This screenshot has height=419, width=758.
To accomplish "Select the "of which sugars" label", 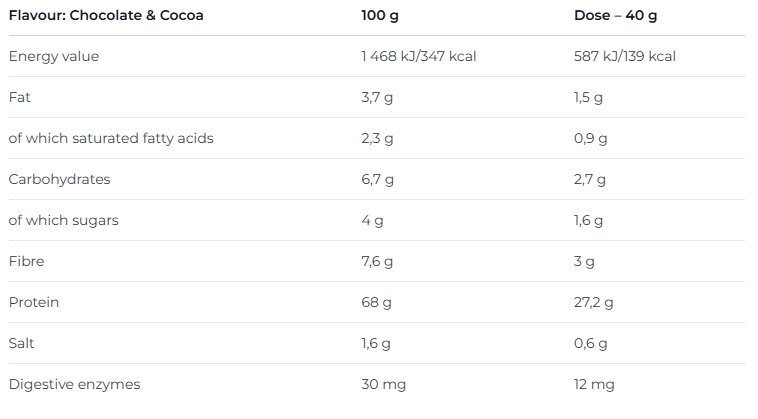I will click(x=63, y=220).
